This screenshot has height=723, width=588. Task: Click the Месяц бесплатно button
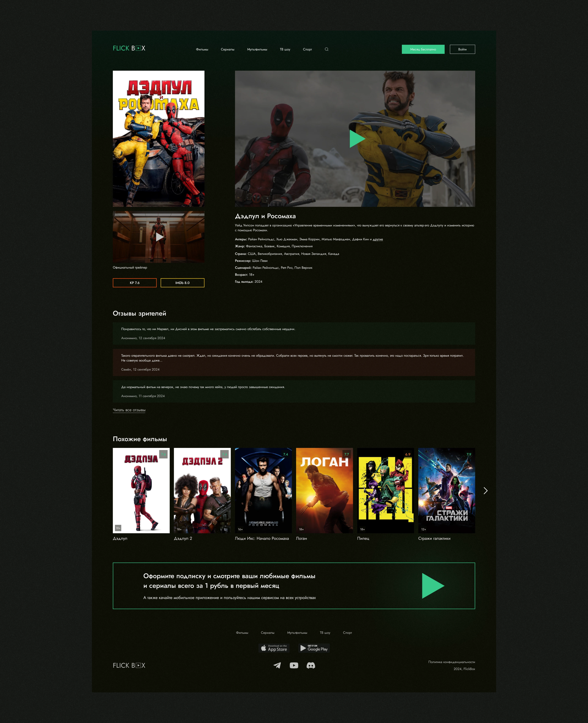tap(423, 49)
